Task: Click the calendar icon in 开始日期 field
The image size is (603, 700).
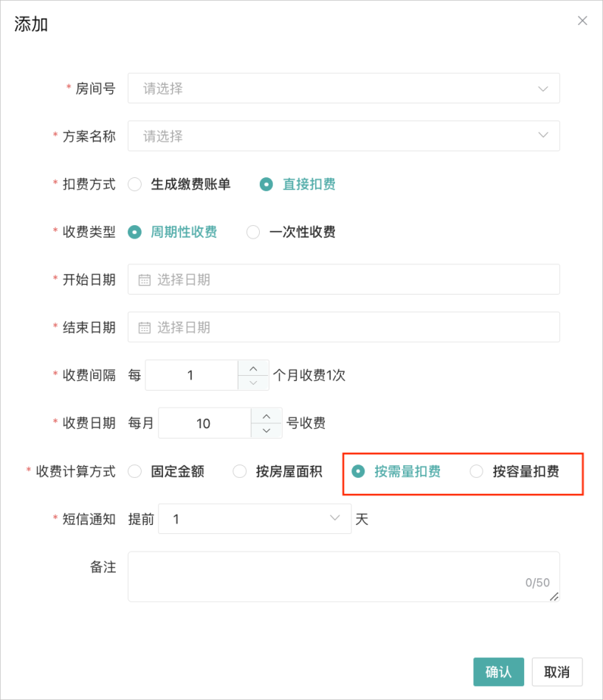Action: tap(145, 280)
